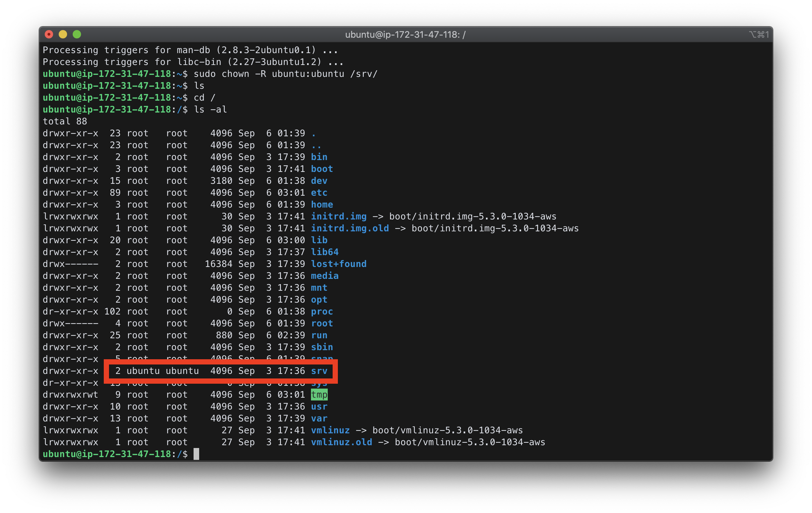Screen dimensions: 812x513
Task: Click the vmlinuz.old symlink name
Action: click(x=341, y=442)
